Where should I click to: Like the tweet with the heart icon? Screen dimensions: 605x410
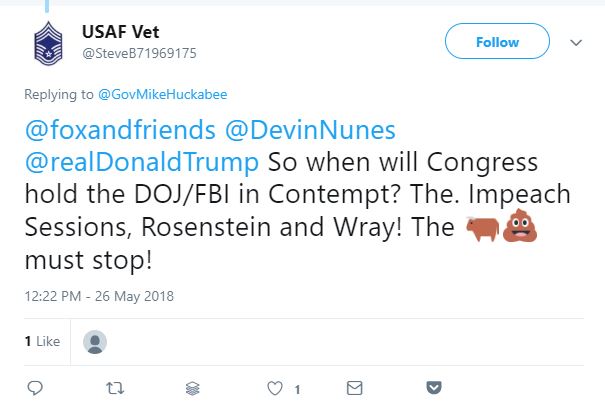pos(273,387)
